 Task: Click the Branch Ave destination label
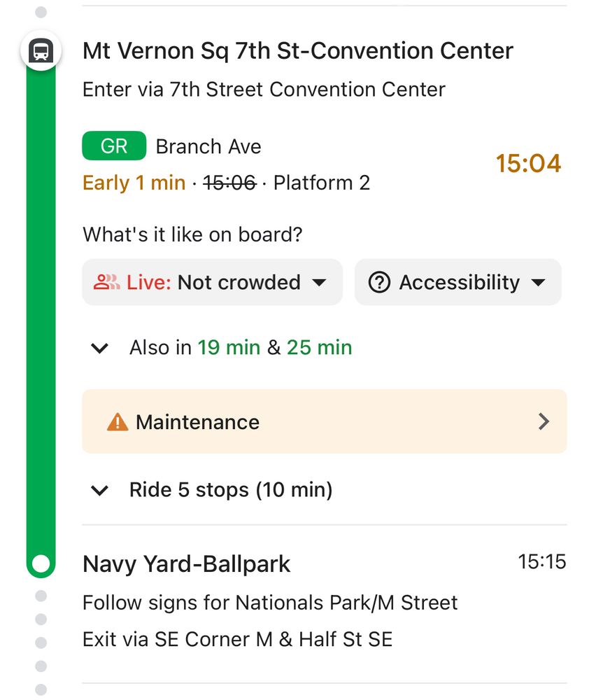pyautogui.click(x=208, y=146)
